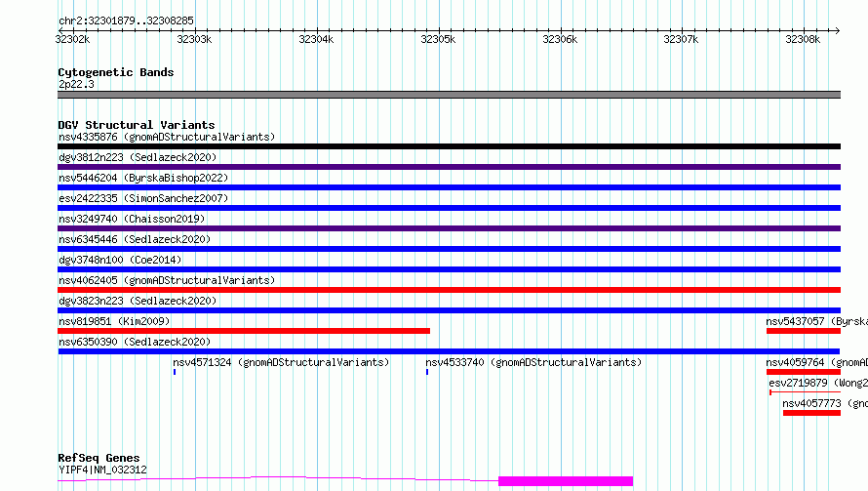Open the nsv3249740 Chaisson2019 variant label
The image size is (868, 491).
coord(132,219)
